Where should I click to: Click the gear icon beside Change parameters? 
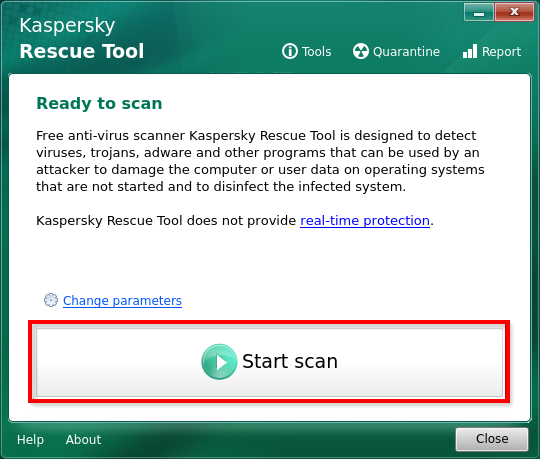(51, 300)
